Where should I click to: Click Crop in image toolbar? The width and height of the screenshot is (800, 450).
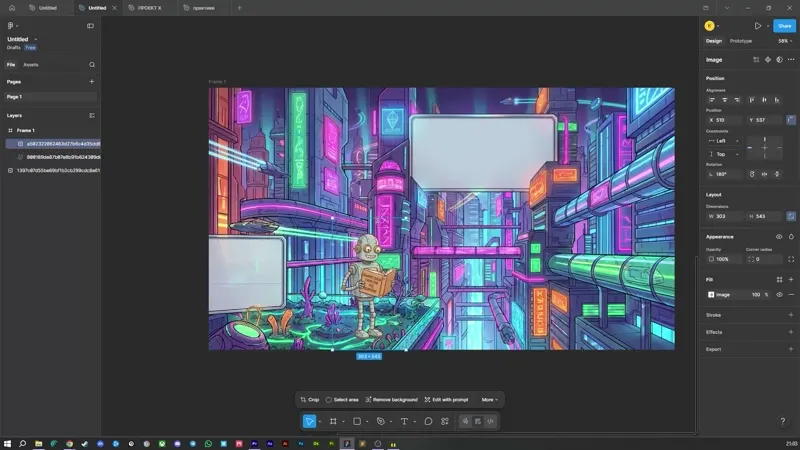[x=310, y=399]
